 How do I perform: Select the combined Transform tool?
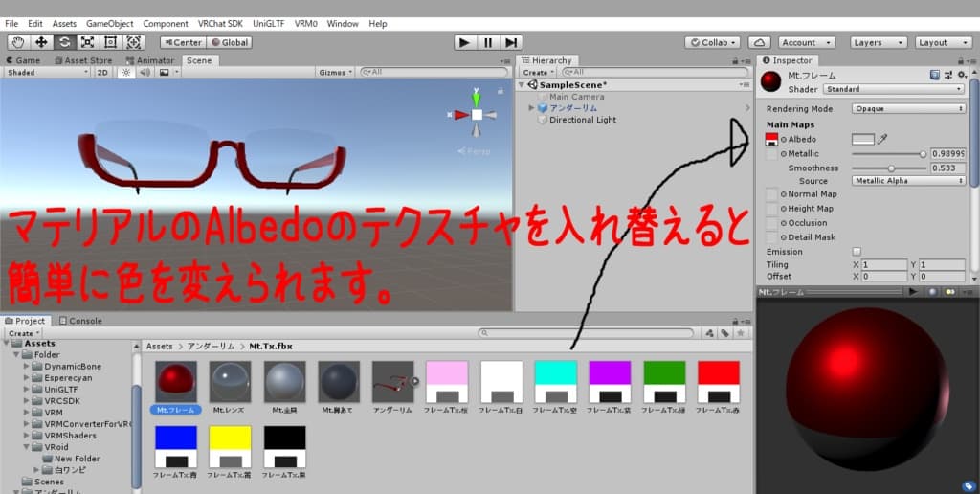coord(134,42)
